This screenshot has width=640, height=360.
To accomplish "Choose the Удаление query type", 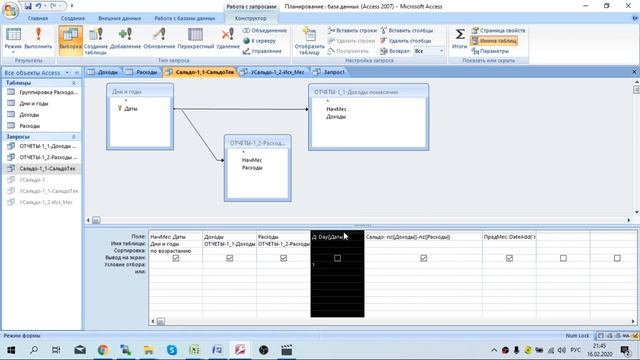I will point(228,40).
